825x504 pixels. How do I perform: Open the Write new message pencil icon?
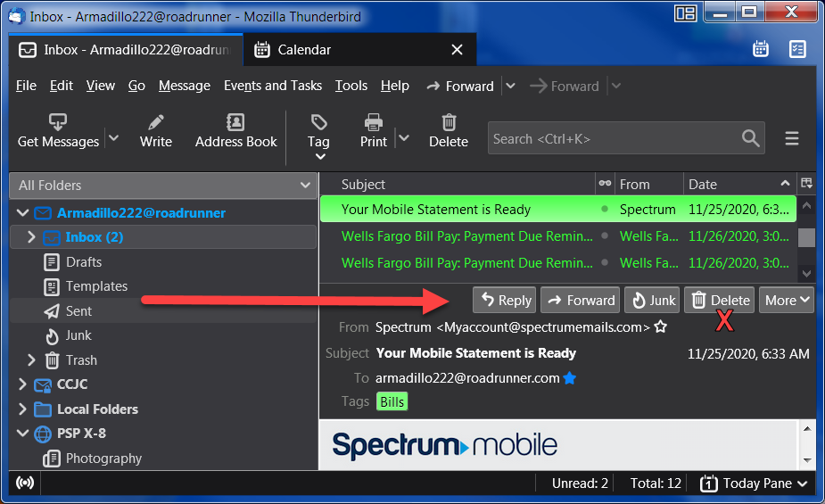(x=156, y=122)
